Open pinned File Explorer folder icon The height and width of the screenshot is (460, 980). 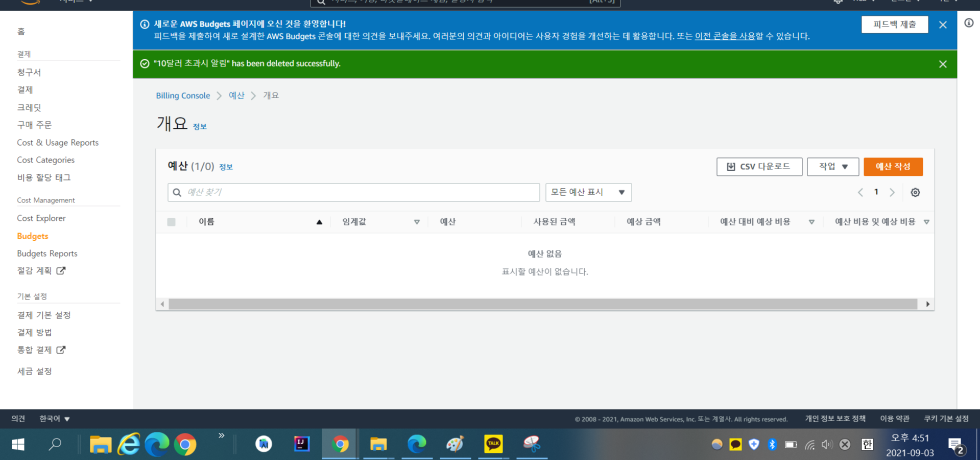[101, 444]
